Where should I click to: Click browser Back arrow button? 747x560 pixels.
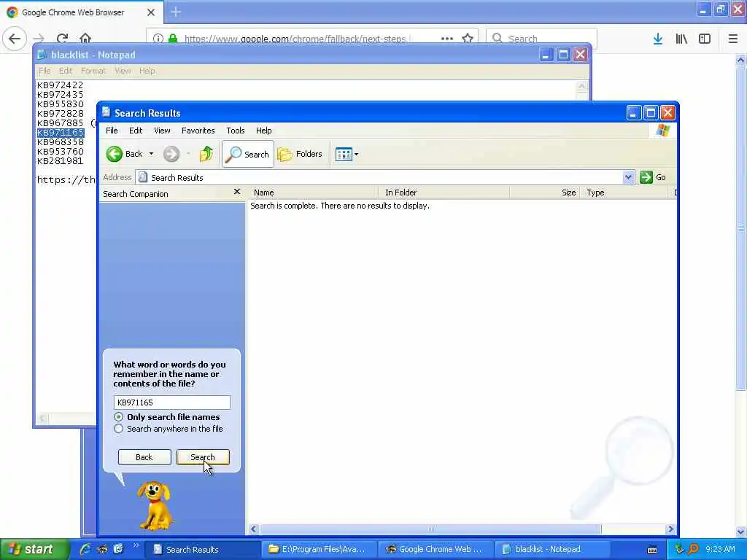point(15,38)
